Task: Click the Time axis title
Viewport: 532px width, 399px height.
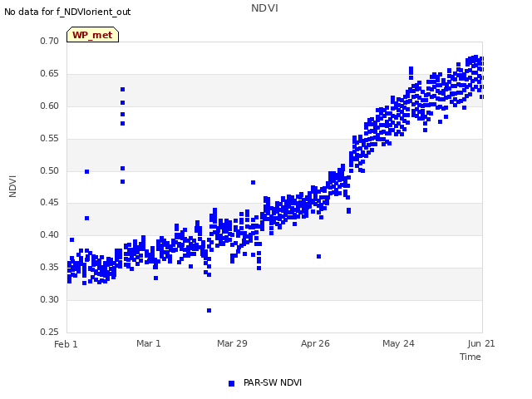Action: coord(470,357)
